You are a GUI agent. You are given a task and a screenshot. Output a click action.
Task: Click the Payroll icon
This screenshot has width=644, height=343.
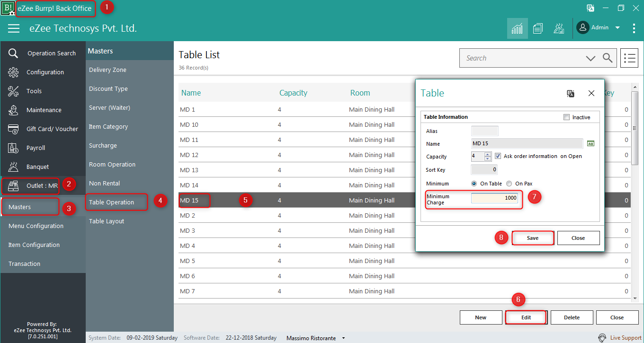click(13, 148)
